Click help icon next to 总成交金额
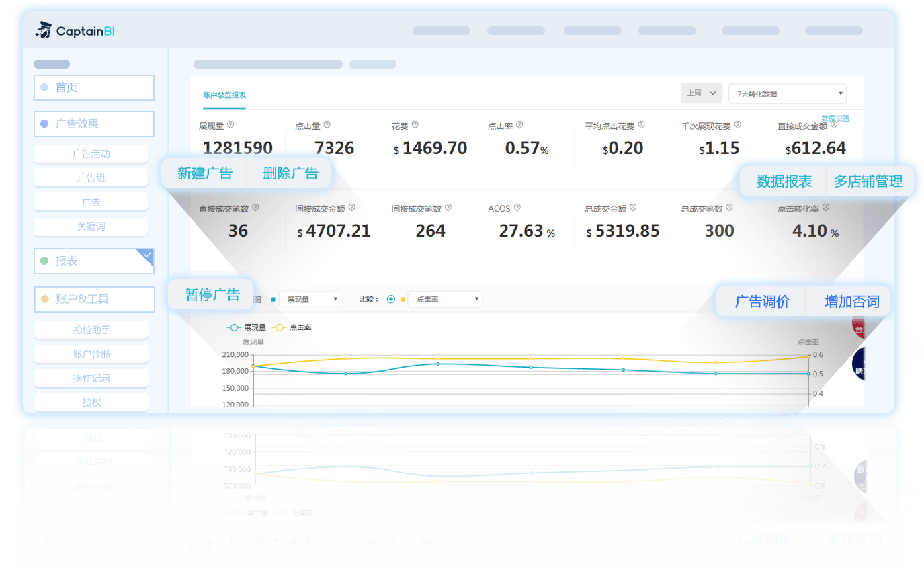The width and height of the screenshot is (924, 570). 633,208
